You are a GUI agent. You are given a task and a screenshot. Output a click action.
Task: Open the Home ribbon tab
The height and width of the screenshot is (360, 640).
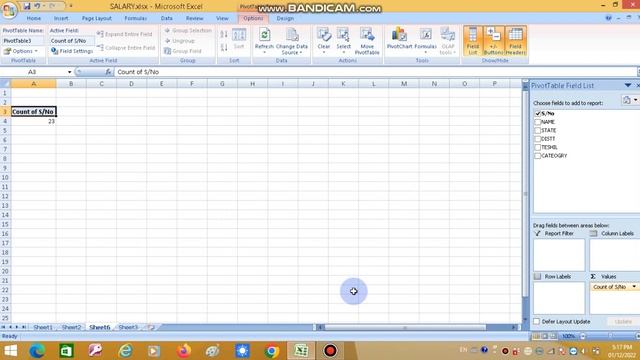pos(33,18)
